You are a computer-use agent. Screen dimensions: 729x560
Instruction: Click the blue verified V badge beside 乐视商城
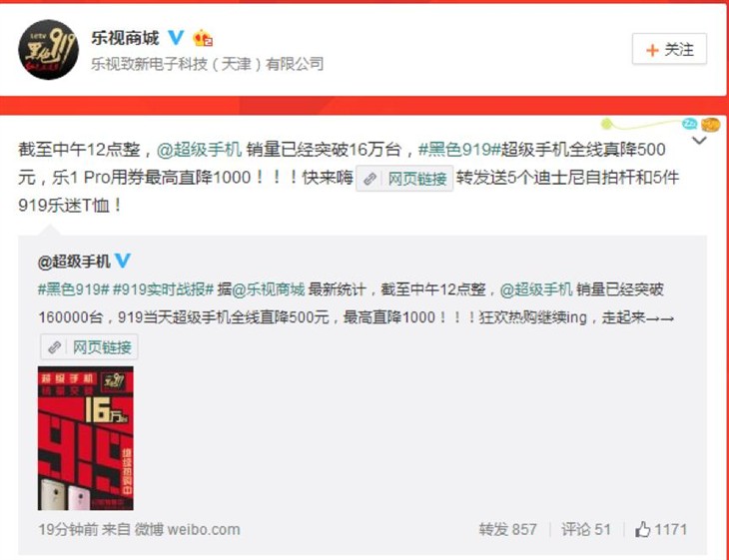click(x=176, y=38)
